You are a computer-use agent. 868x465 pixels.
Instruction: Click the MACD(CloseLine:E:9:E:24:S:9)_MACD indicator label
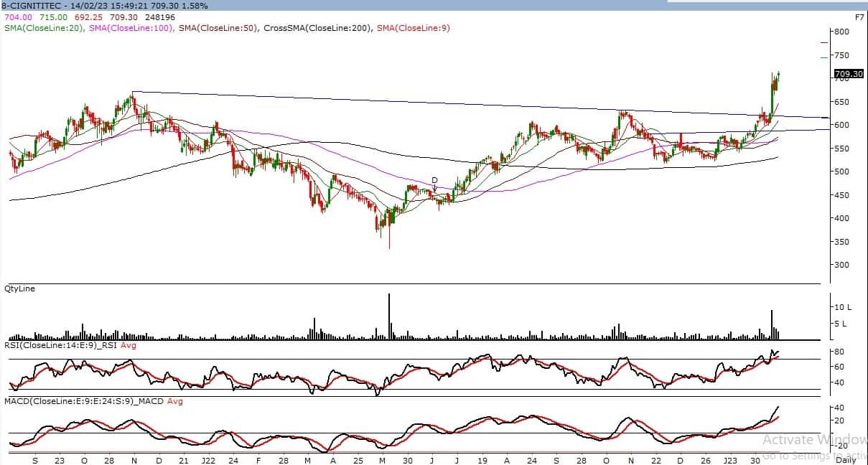(x=84, y=401)
